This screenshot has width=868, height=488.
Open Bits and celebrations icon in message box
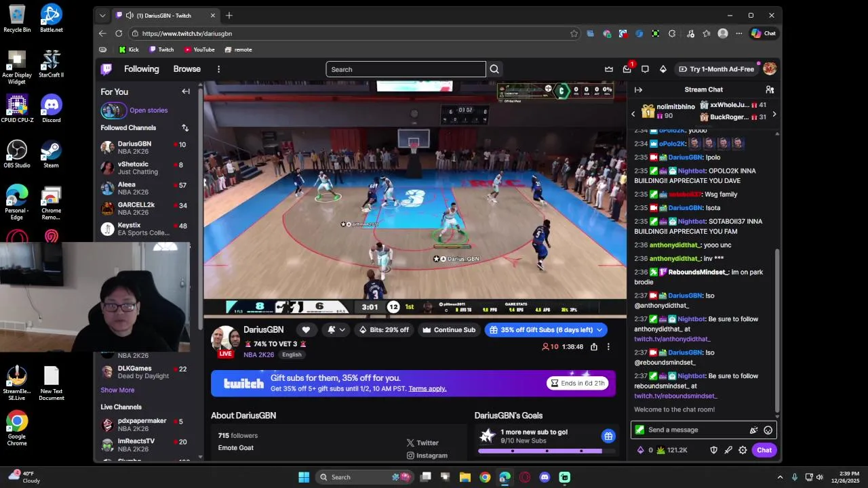pyautogui.click(x=753, y=430)
